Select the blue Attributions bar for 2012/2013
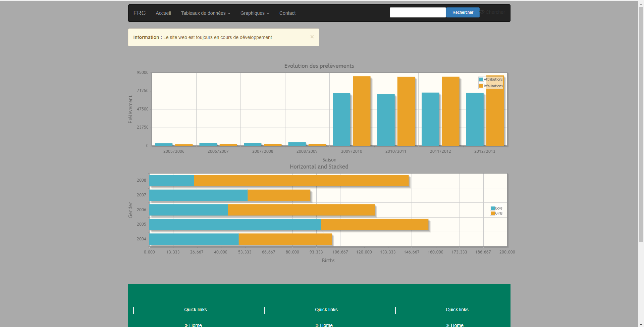 pos(475,119)
